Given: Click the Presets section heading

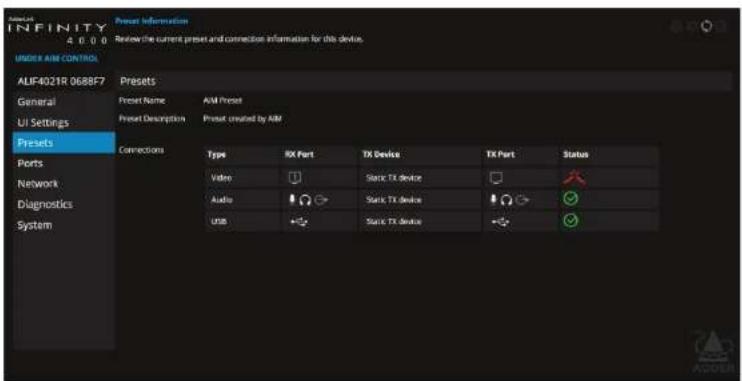Looking at the screenshot, I should click(x=138, y=81).
